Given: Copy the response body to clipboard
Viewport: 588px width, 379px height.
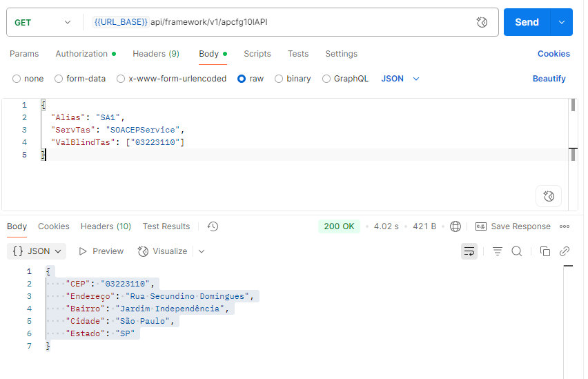Looking at the screenshot, I should (545, 251).
